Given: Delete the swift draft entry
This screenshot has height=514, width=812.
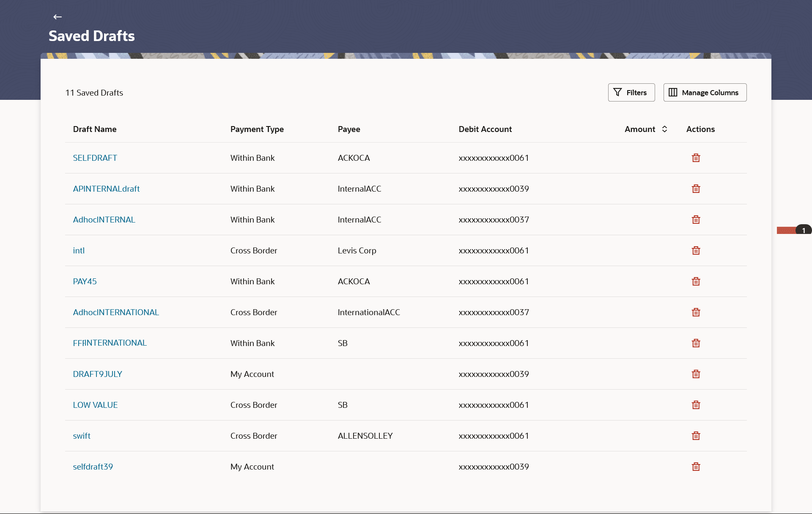Looking at the screenshot, I should [696, 436].
